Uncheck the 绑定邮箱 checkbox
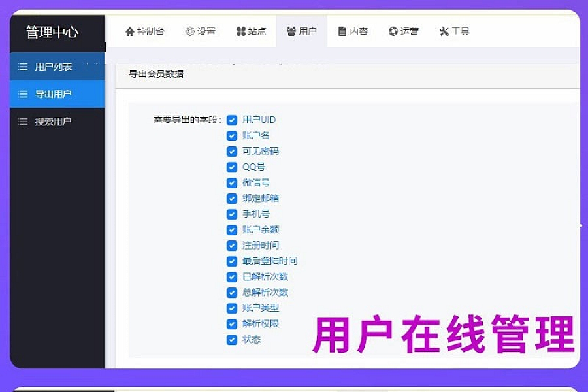 [232, 199]
